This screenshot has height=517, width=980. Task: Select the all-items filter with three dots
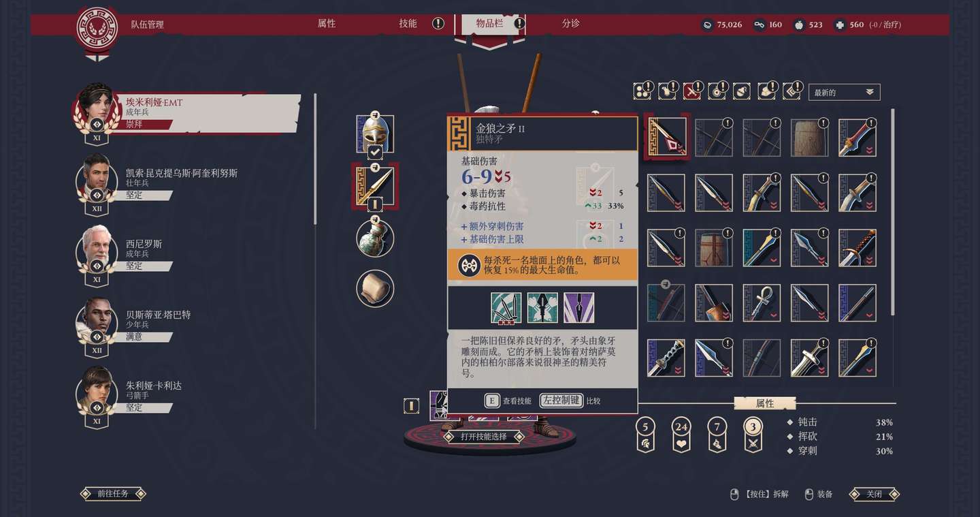pyautogui.click(x=641, y=91)
